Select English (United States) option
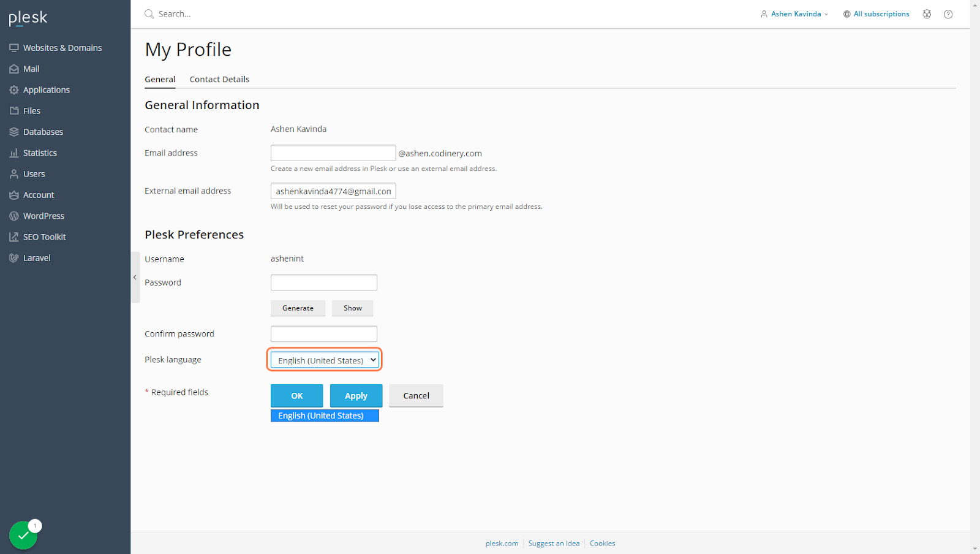 click(x=325, y=415)
